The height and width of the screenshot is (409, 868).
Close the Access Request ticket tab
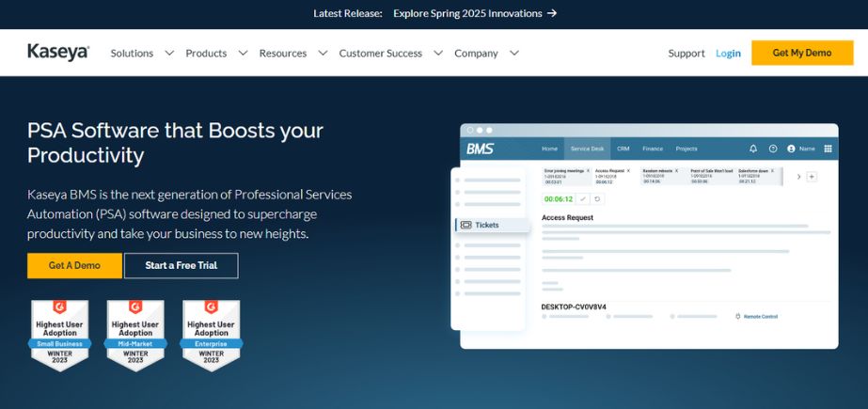click(628, 170)
